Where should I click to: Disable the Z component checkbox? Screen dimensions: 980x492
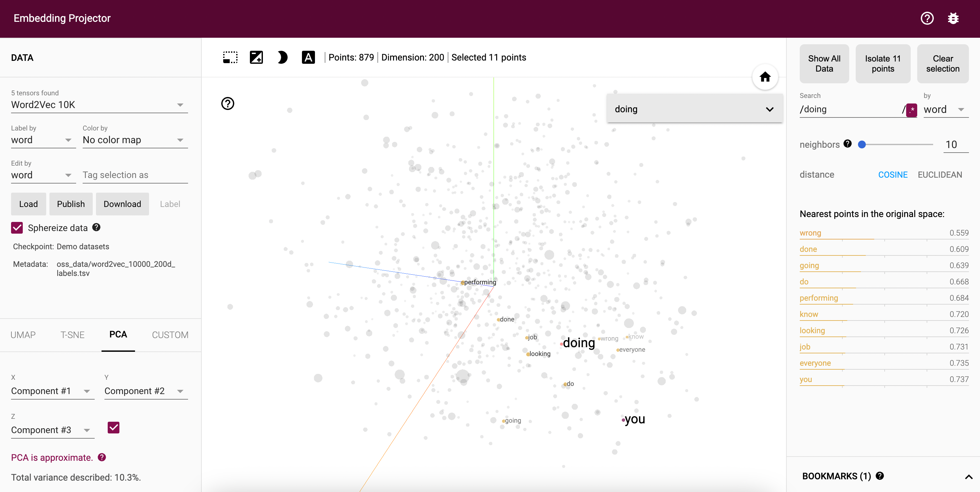click(113, 427)
